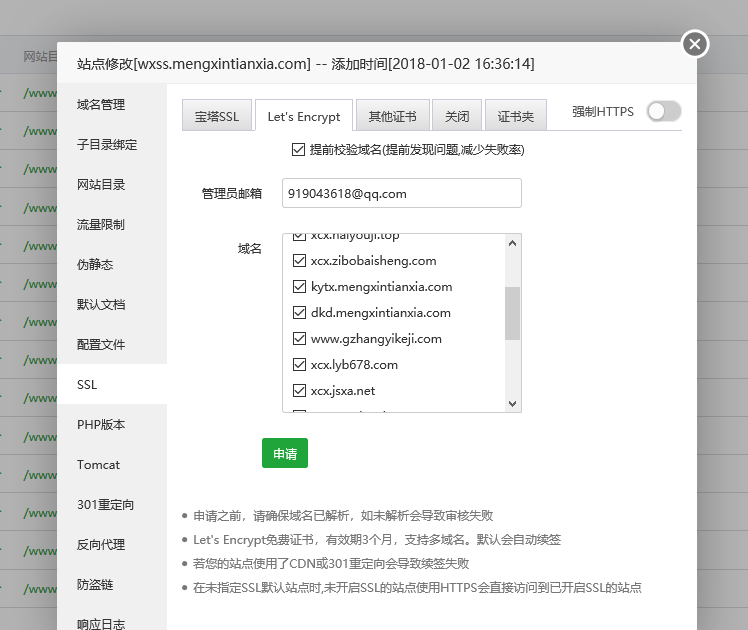The image size is (748, 630).
Task: Click the note about CDN或301重定向
Action: coord(331,564)
